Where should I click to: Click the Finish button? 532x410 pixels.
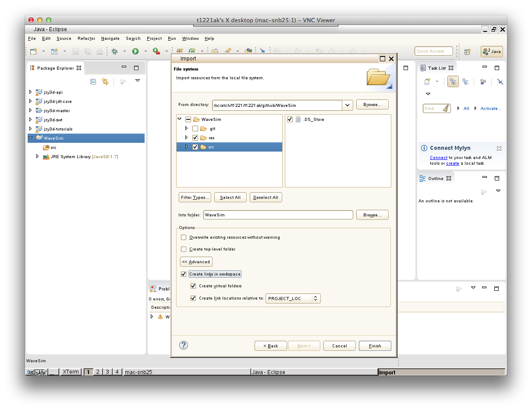[x=375, y=346]
